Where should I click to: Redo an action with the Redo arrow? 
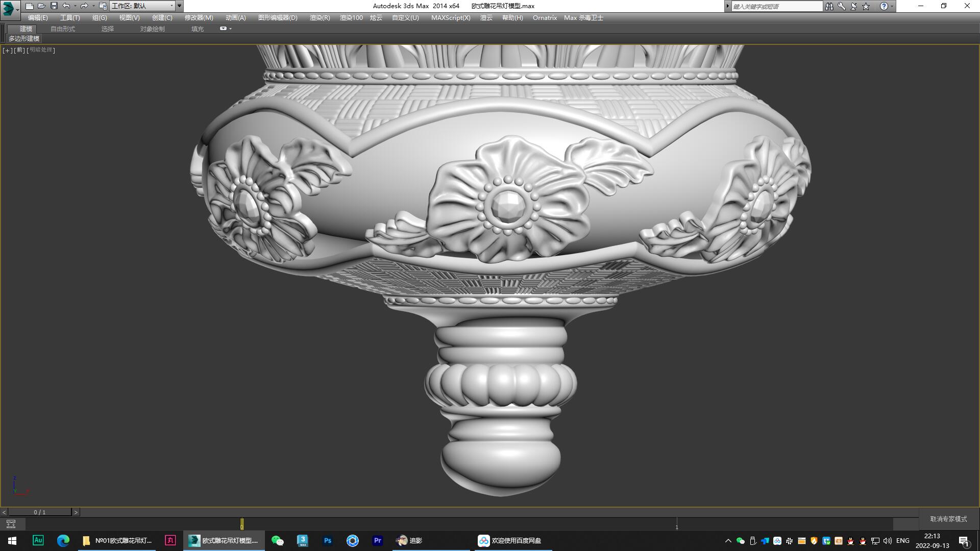tap(84, 6)
